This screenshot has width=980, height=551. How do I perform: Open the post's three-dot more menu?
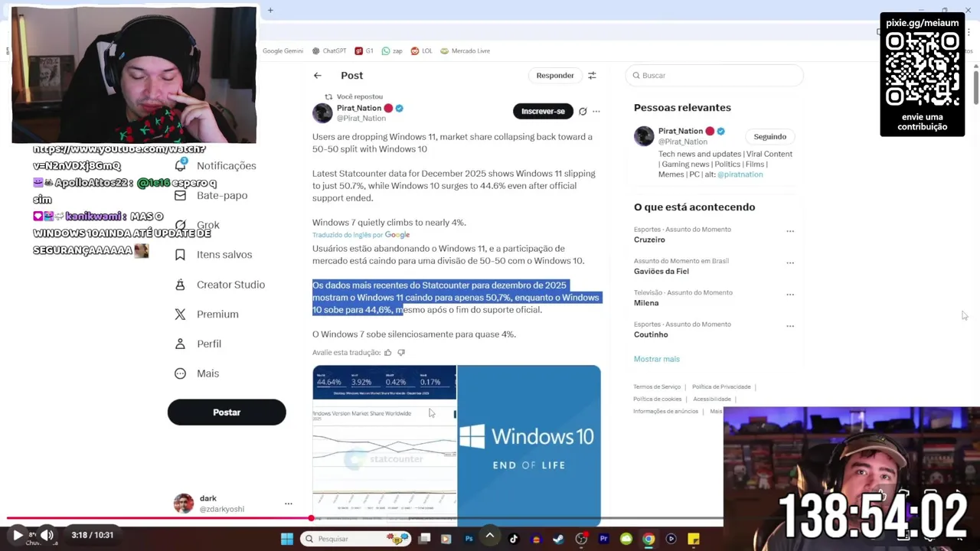pos(596,112)
